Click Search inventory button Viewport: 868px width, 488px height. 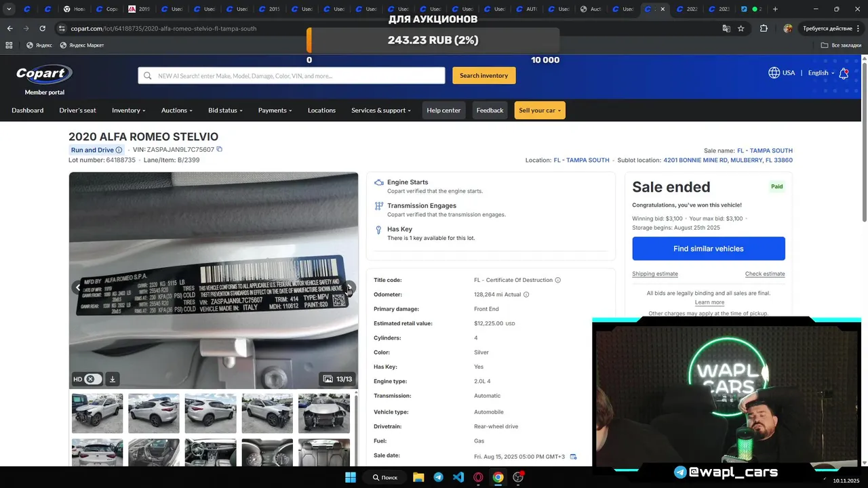[x=484, y=75]
